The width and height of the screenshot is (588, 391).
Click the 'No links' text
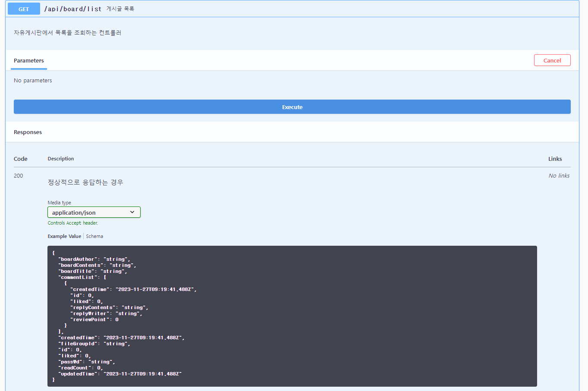pos(559,176)
